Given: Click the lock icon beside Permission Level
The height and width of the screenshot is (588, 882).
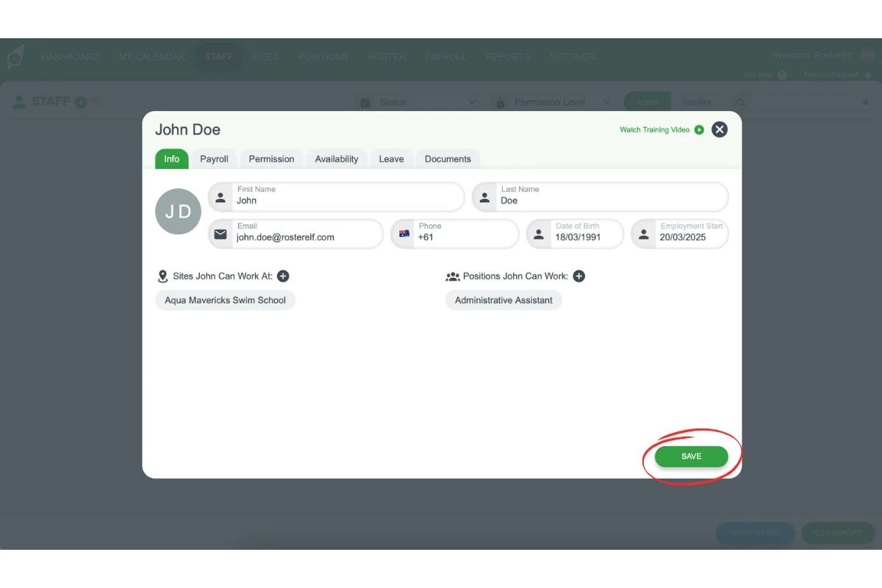Looking at the screenshot, I should click(501, 103).
